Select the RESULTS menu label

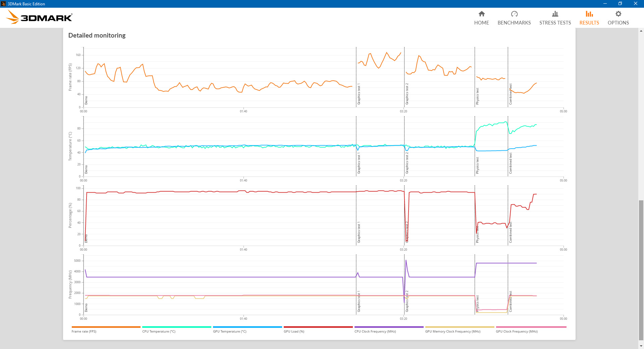[x=589, y=23]
